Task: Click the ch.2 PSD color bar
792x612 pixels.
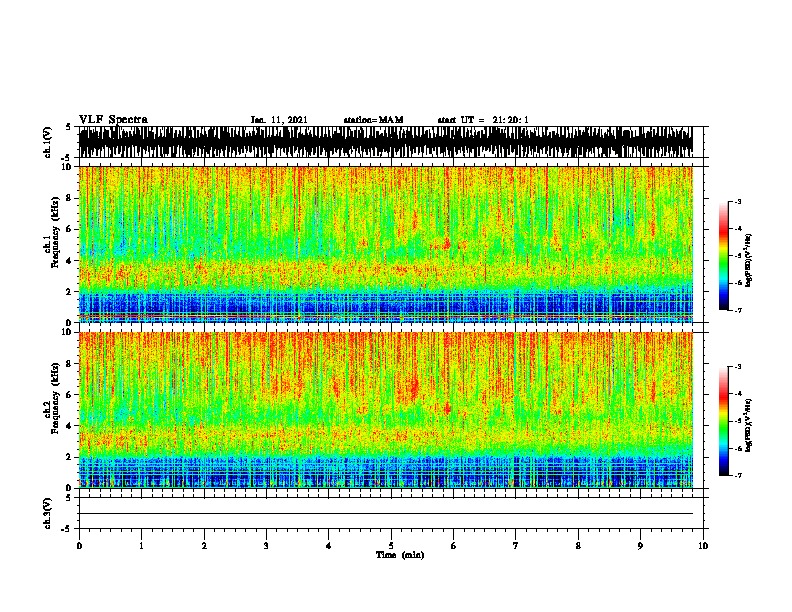Action: point(723,421)
